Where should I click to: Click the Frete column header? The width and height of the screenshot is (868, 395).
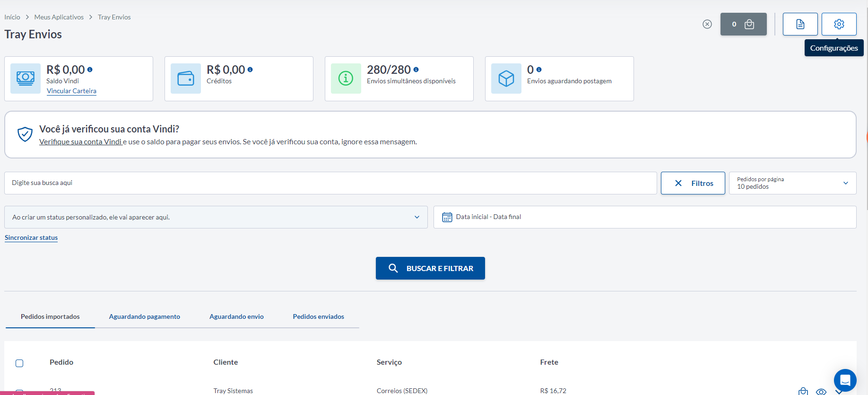pos(549,362)
